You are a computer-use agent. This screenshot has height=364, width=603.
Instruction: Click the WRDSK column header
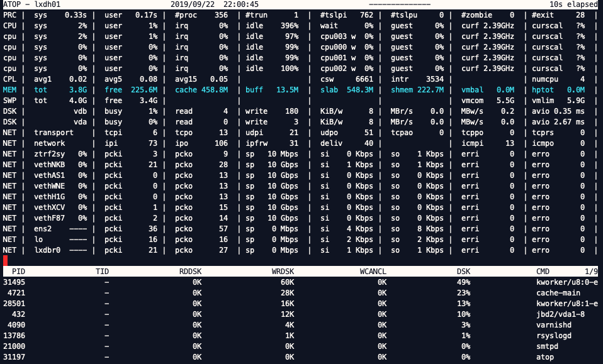pos(283,272)
